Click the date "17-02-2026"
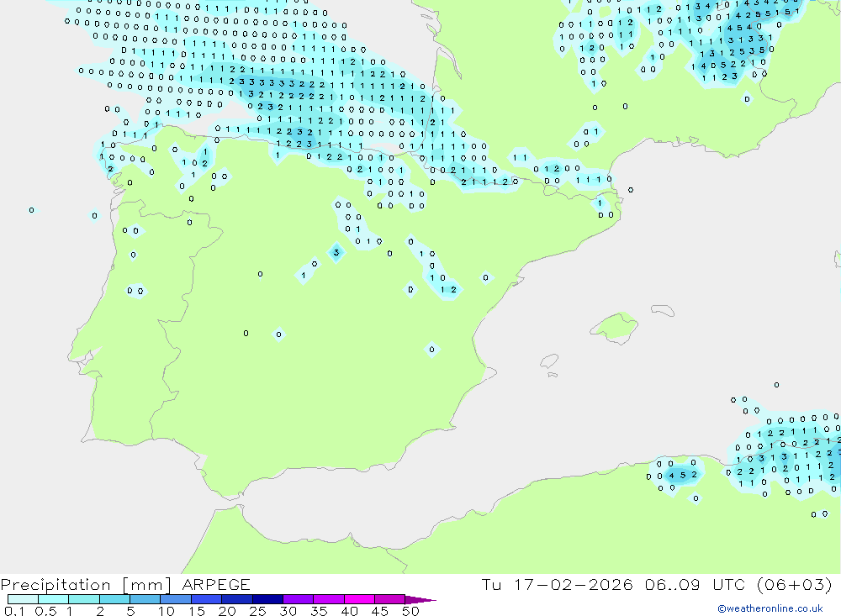 click(x=573, y=584)
